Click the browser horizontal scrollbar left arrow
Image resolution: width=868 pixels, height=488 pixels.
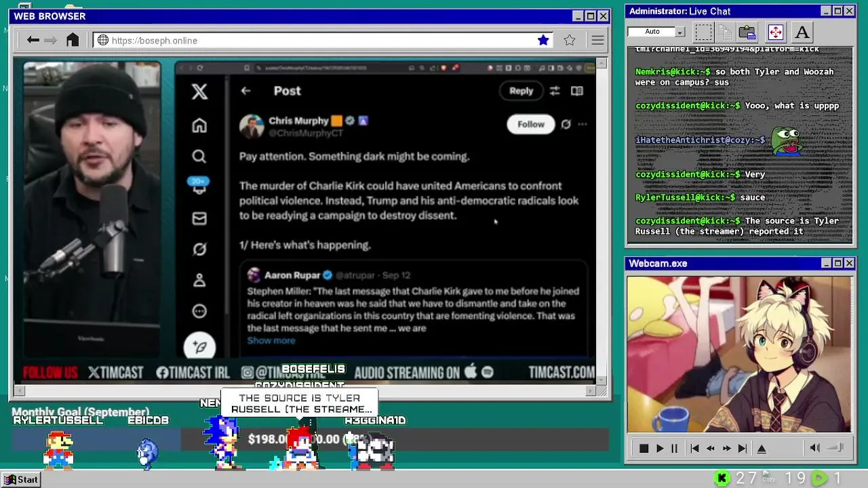[19, 390]
